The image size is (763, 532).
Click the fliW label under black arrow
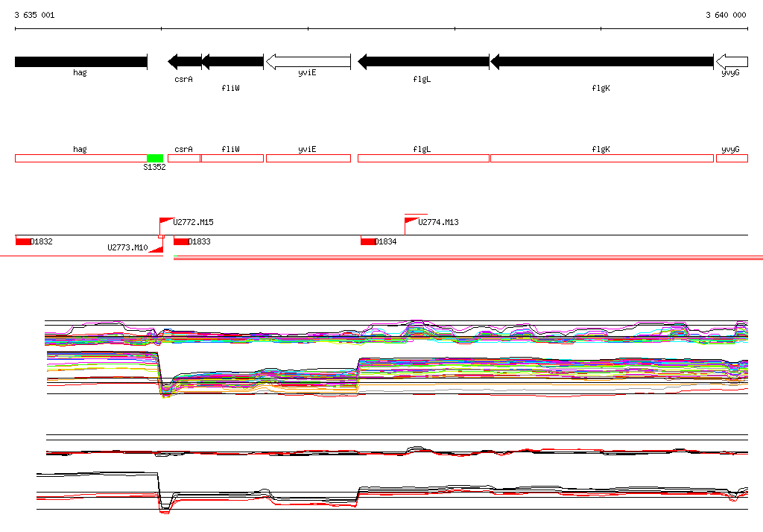(x=231, y=88)
